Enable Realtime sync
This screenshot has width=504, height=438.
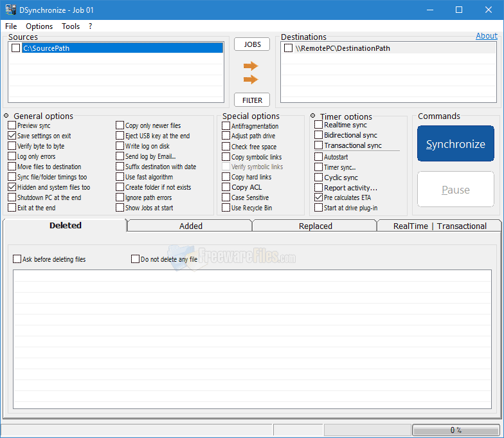(319, 125)
